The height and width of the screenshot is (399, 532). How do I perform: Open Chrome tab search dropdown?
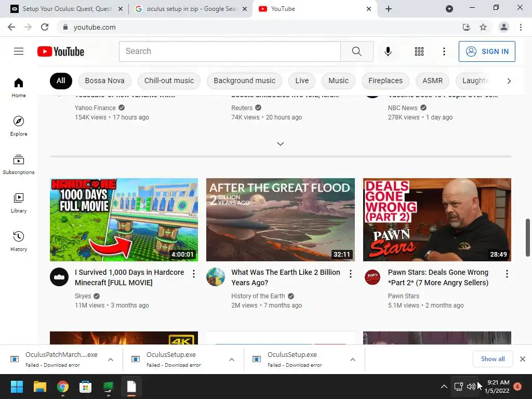pos(449,9)
